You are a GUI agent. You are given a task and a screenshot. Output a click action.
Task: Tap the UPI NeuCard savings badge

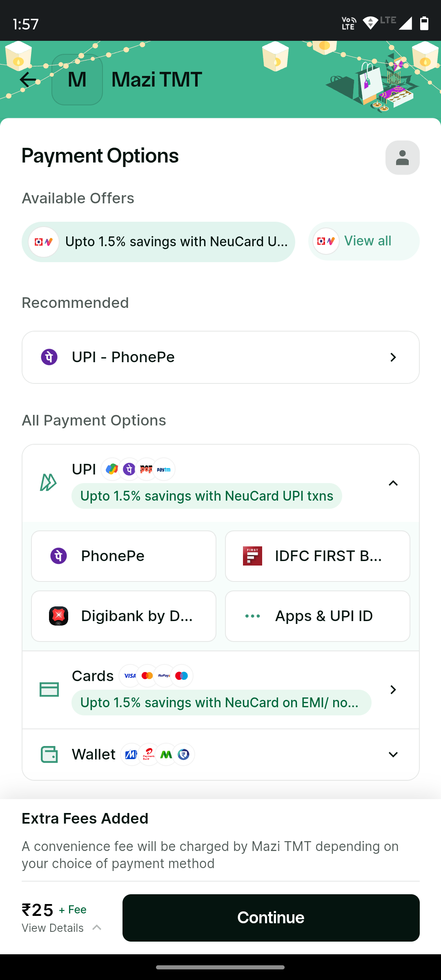(x=207, y=496)
